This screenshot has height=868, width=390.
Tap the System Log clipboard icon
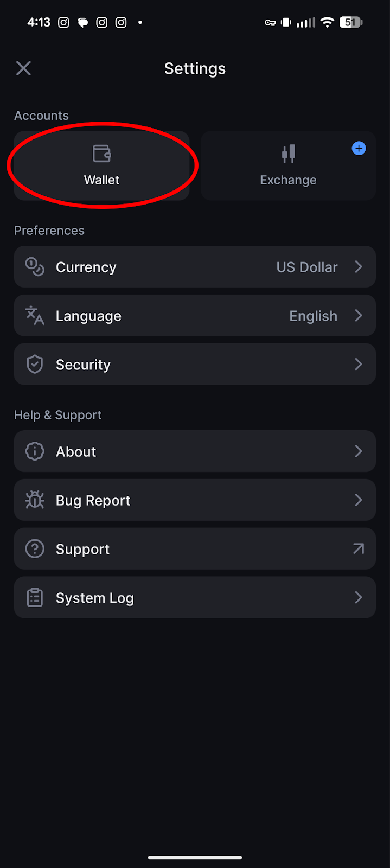tap(35, 598)
